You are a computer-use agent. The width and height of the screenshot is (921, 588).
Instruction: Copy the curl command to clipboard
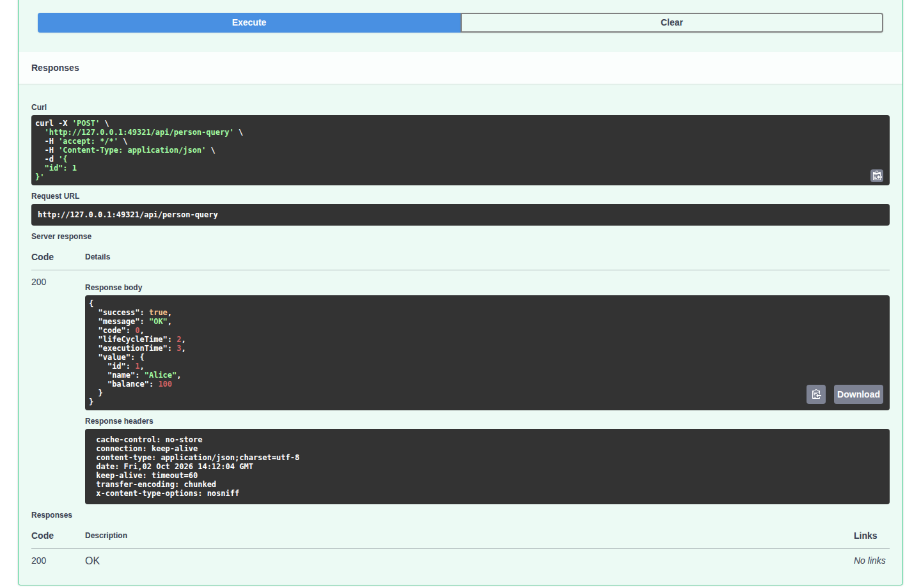pyautogui.click(x=877, y=176)
